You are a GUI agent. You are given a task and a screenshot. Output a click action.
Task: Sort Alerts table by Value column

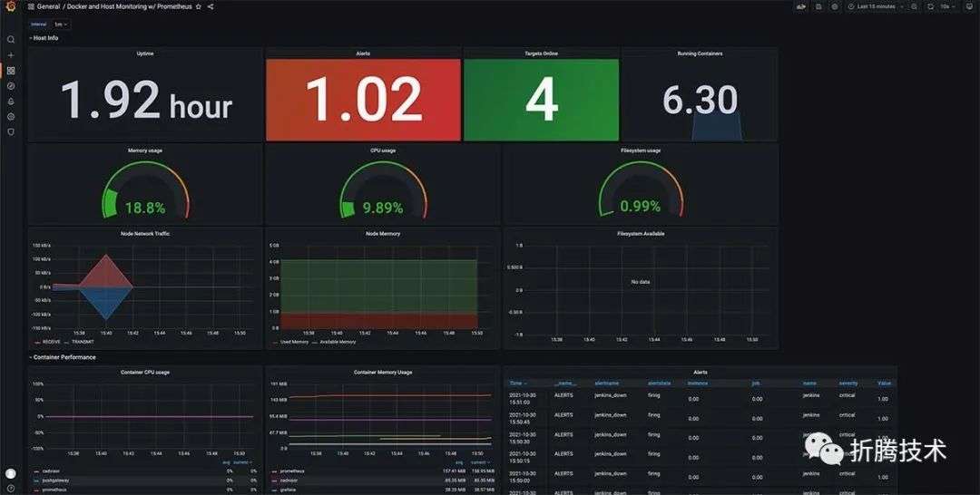point(884,383)
